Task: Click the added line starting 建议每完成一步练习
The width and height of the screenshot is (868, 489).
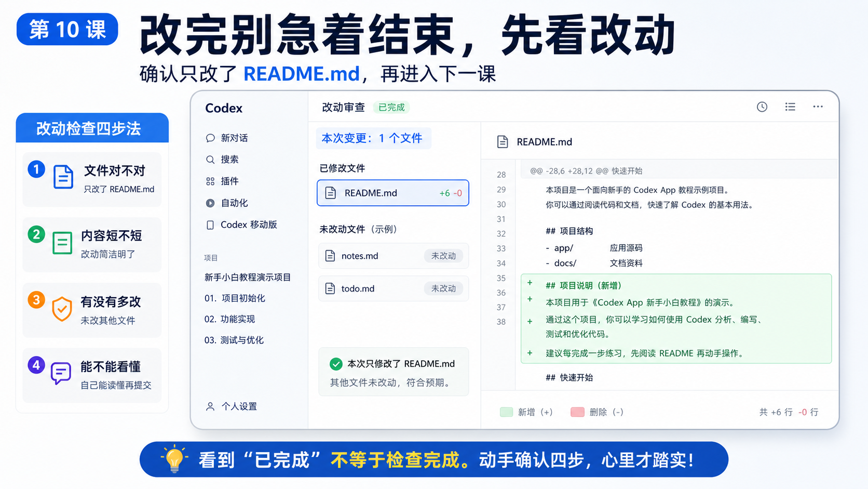Action: tap(645, 353)
